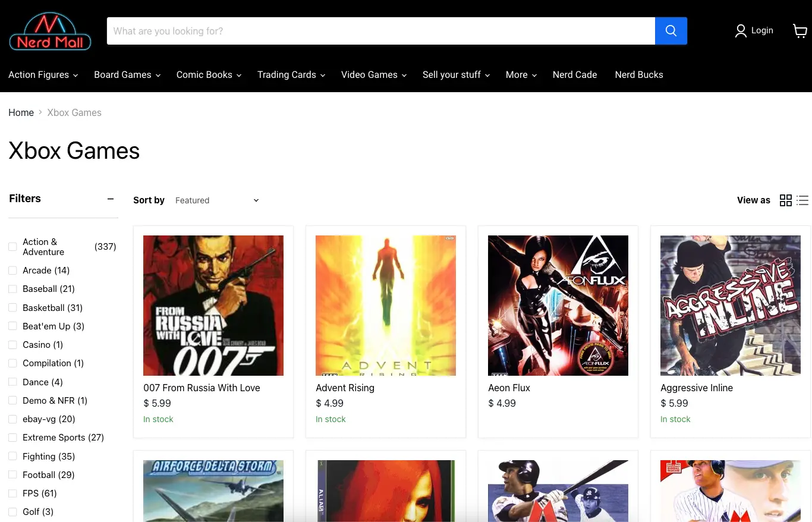Open the Sort by Featured dropdown
This screenshot has height=522, width=812.
coord(217,200)
